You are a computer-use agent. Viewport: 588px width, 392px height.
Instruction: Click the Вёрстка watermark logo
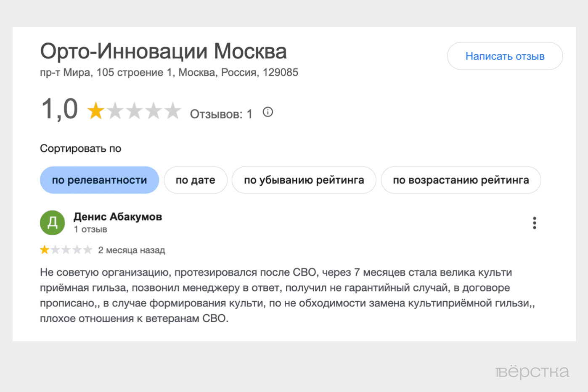[x=531, y=371]
